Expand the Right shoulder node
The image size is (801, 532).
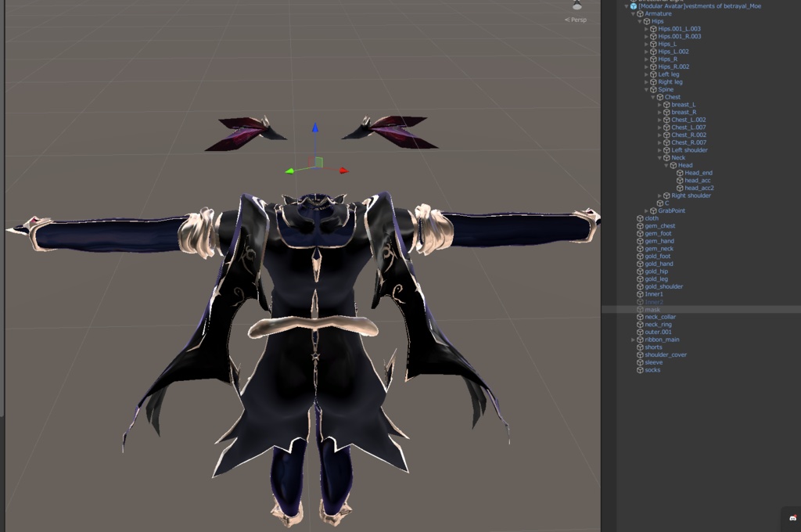(659, 196)
